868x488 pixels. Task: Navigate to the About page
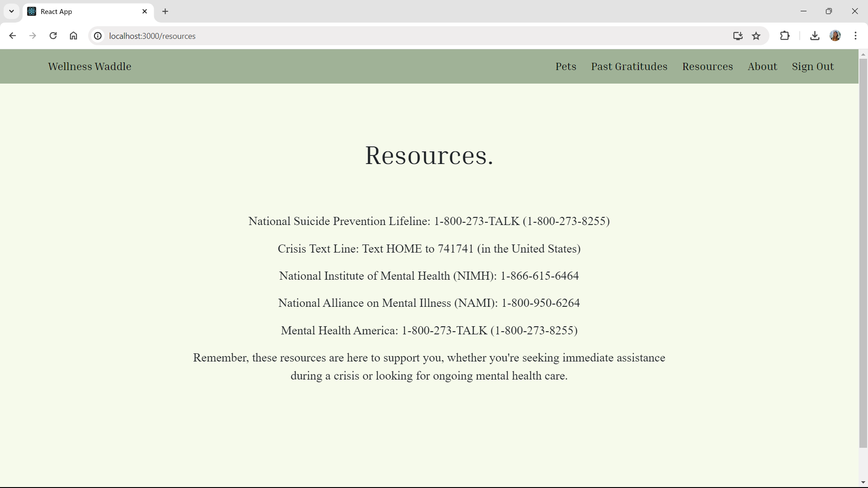762,66
